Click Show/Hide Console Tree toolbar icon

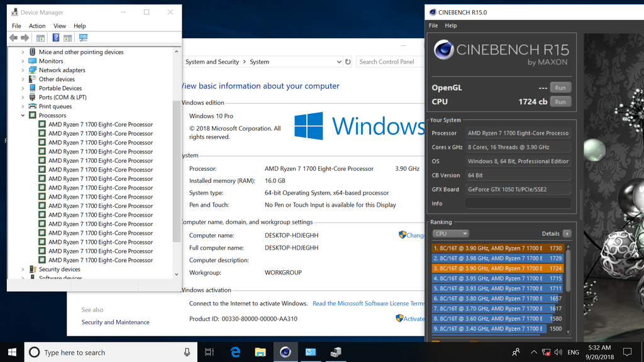(x=40, y=38)
